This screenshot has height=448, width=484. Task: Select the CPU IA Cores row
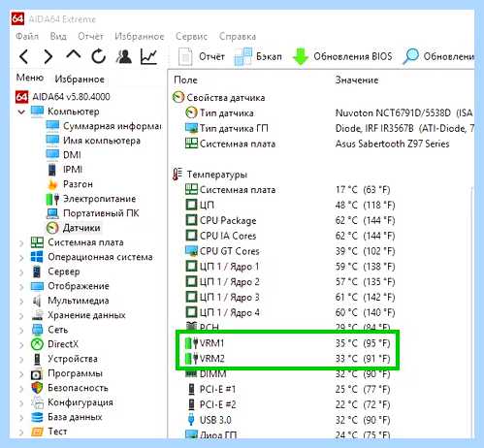(290, 236)
